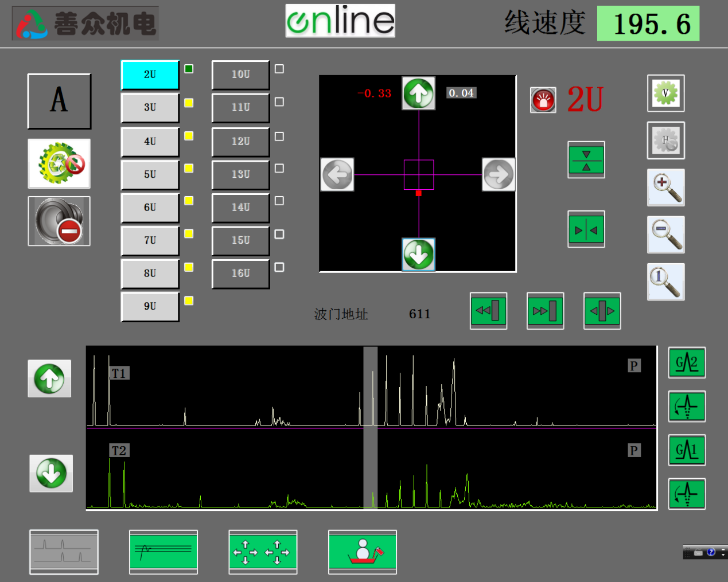
Task: Click the V gear settings icon
Action: click(665, 93)
